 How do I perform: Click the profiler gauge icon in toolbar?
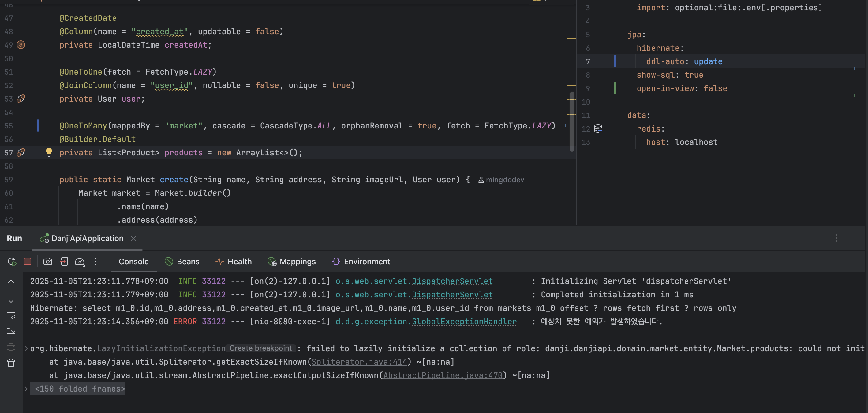click(80, 261)
